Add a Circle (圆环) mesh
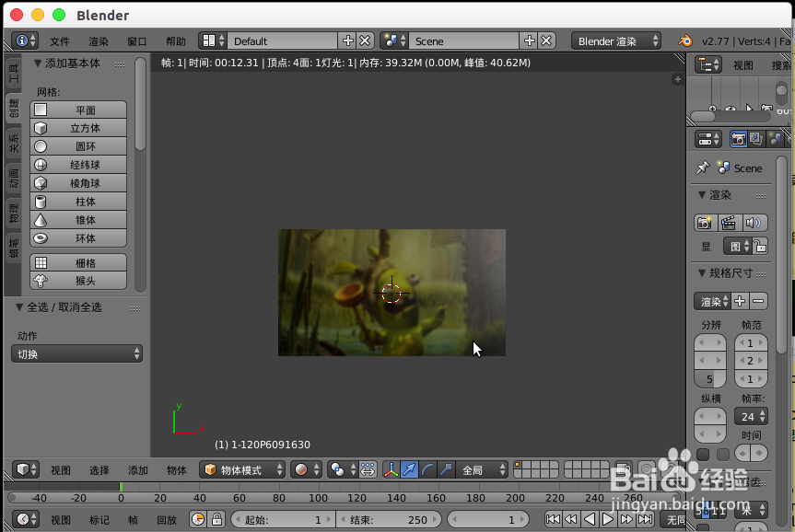Screen dimensions: 795x532 click(78, 146)
